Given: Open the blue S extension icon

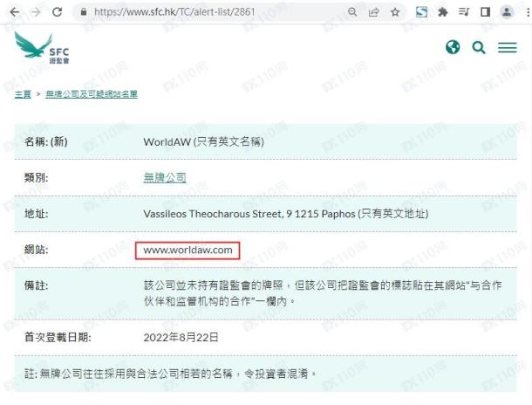Looking at the screenshot, I should 421,12.
